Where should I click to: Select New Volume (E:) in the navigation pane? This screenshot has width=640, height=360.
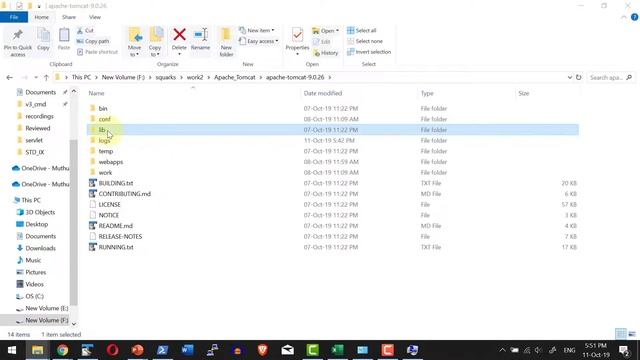click(47, 308)
